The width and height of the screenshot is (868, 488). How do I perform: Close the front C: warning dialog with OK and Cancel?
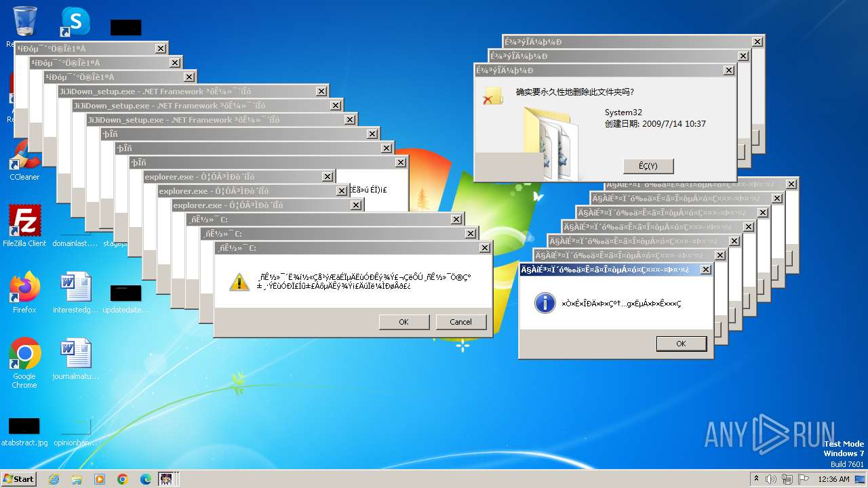(485, 248)
